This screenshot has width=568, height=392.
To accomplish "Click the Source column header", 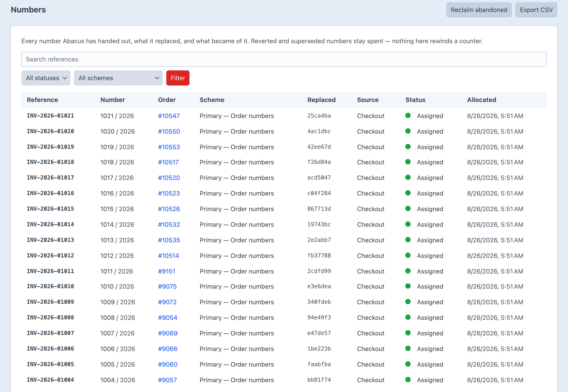I will (368, 100).
